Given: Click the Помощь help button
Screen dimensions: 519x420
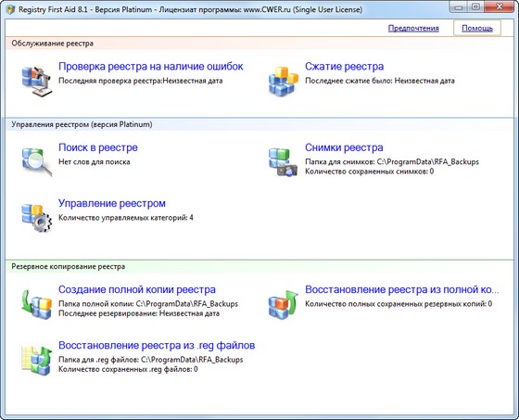Looking at the screenshot, I should [x=477, y=28].
